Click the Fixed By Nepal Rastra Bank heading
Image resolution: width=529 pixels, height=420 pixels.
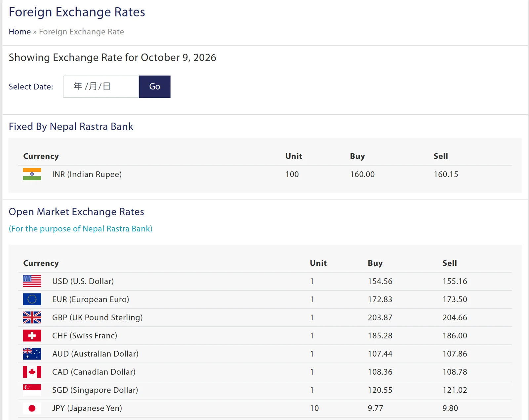(x=71, y=127)
